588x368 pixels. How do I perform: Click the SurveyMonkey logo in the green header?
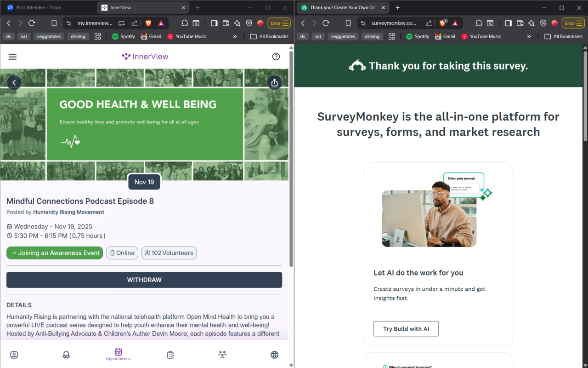click(x=357, y=66)
